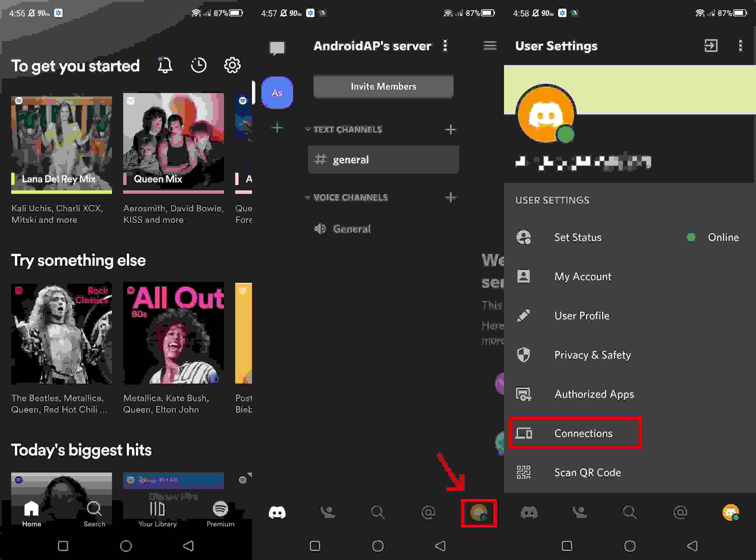
Task: Open the profile avatar tab in server view
Action: point(479,513)
